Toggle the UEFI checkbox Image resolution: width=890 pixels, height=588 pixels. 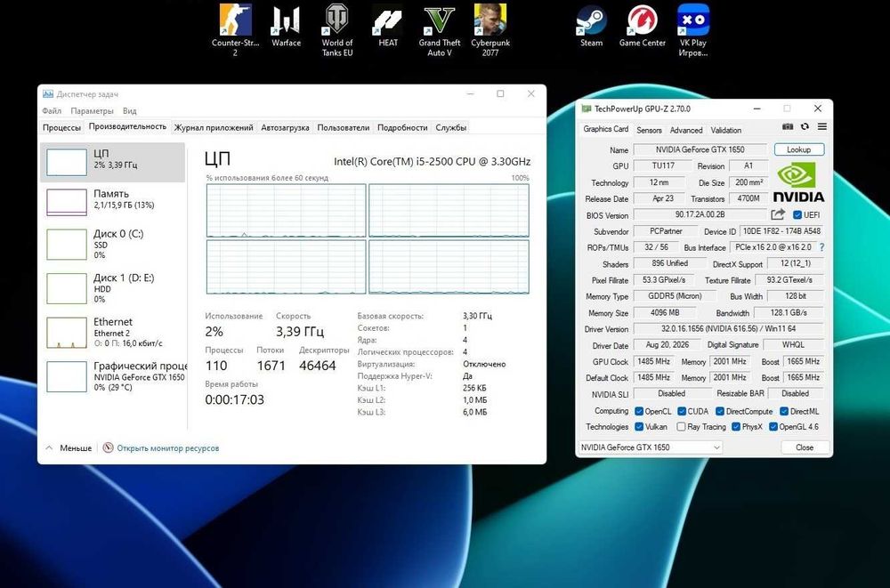click(x=797, y=214)
